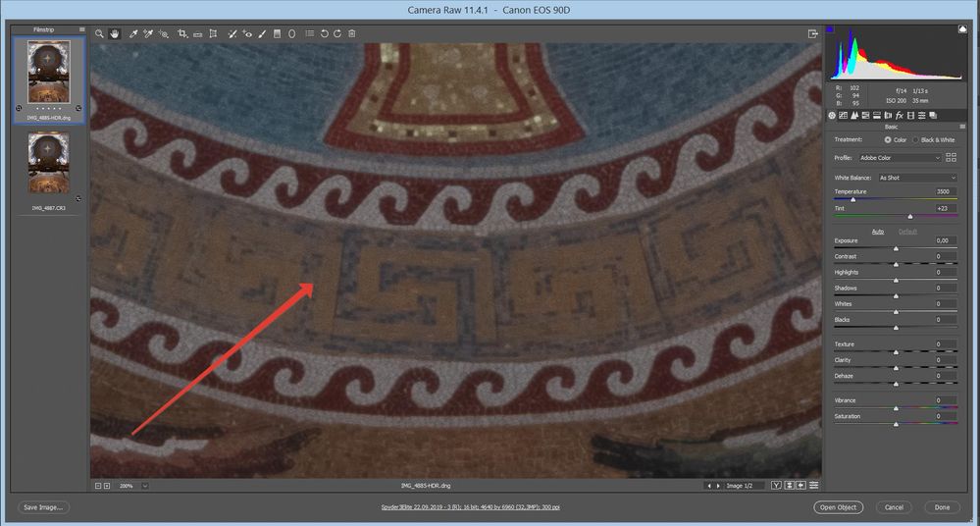Open the zoom level dropdown

point(145,486)
